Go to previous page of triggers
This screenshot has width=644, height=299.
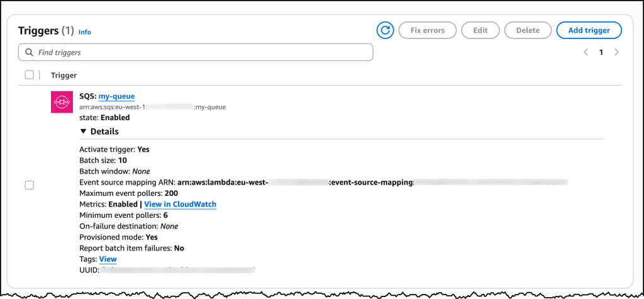pyautogui.click(x=586, y=52)
